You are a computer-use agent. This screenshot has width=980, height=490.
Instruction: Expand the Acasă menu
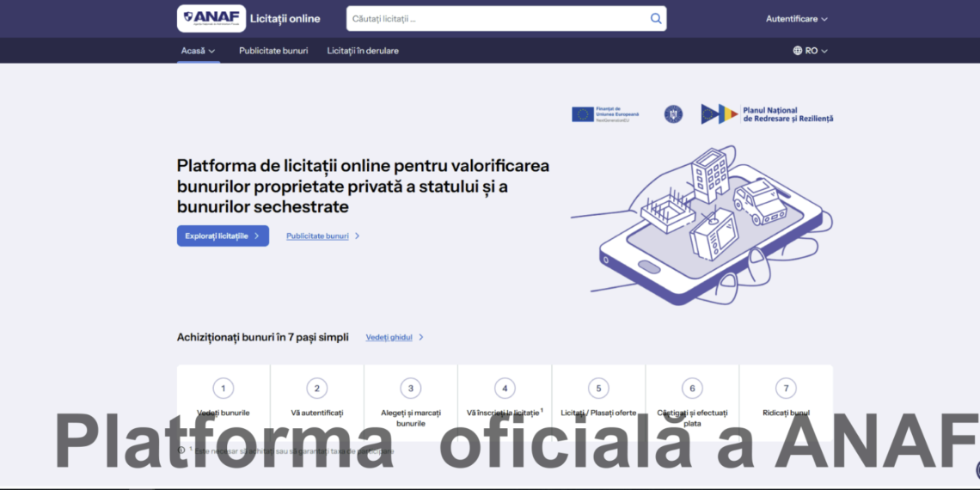(198, 51)
